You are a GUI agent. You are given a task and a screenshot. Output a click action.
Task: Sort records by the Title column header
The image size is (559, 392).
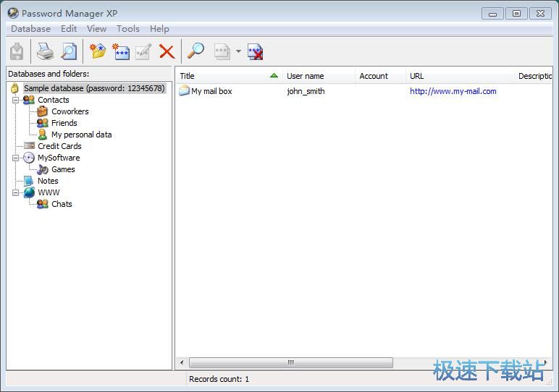point(229,76)
